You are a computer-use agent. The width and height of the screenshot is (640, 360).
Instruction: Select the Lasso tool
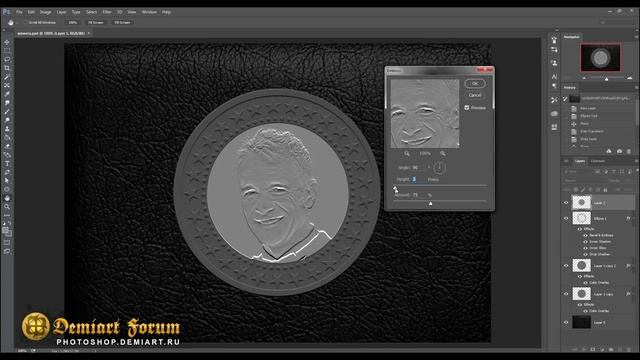click(7, 59)
